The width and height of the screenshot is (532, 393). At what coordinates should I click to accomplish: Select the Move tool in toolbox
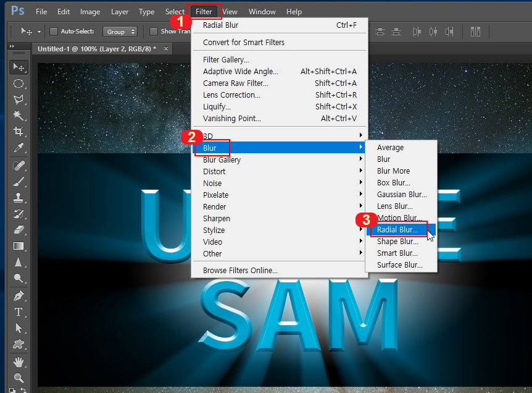[19, 67]
